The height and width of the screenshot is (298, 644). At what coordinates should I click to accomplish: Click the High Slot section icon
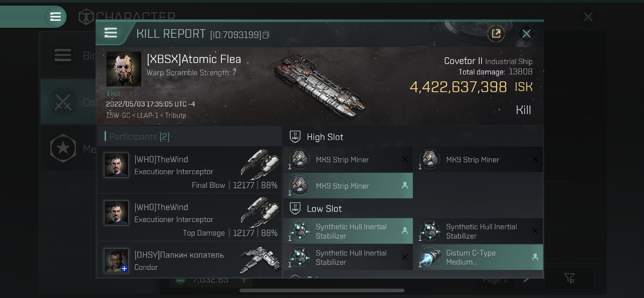click(x=295, y=137)
